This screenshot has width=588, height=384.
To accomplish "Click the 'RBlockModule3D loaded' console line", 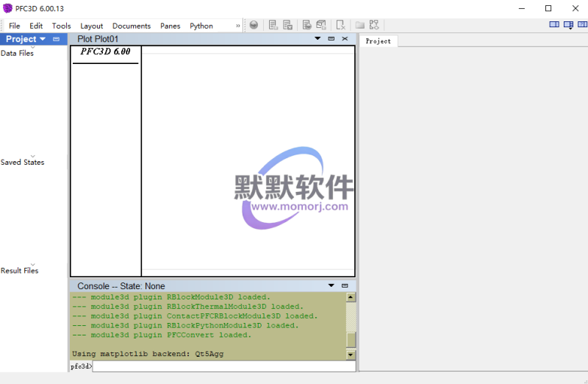I will pos(171,297).
